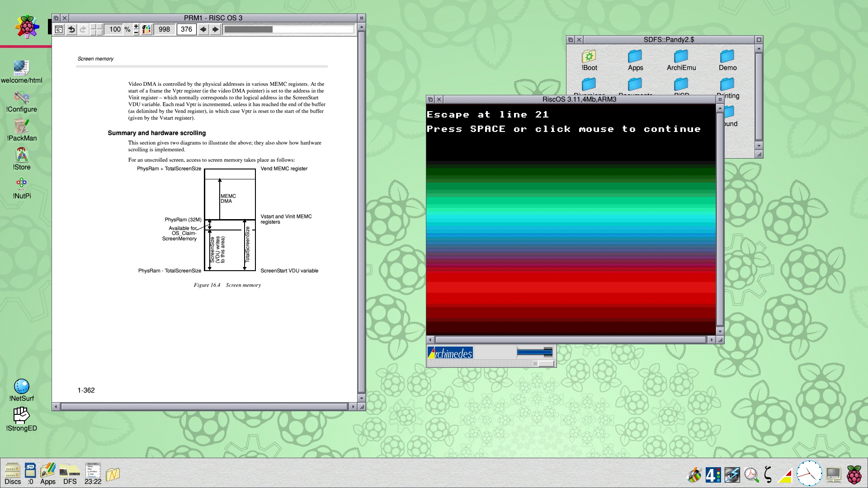
Task: Click the current page number field showing 376
Action: pyautogui.click(x=186, y=29)
